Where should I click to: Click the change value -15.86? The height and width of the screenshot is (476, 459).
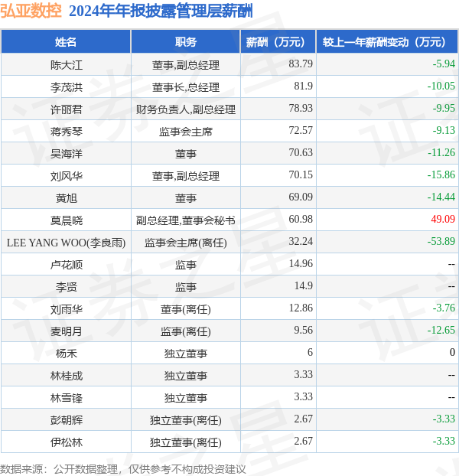pyautogui.click(x=441, y=174)
